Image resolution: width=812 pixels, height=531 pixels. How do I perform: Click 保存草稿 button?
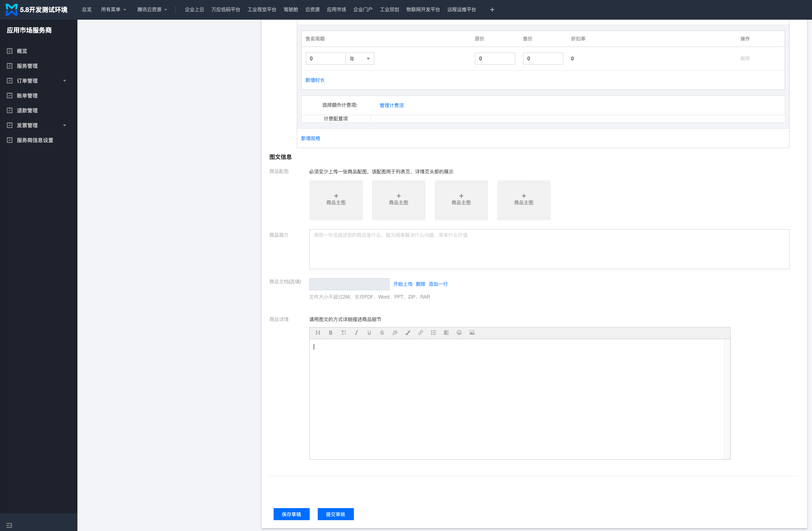(292, 514)
